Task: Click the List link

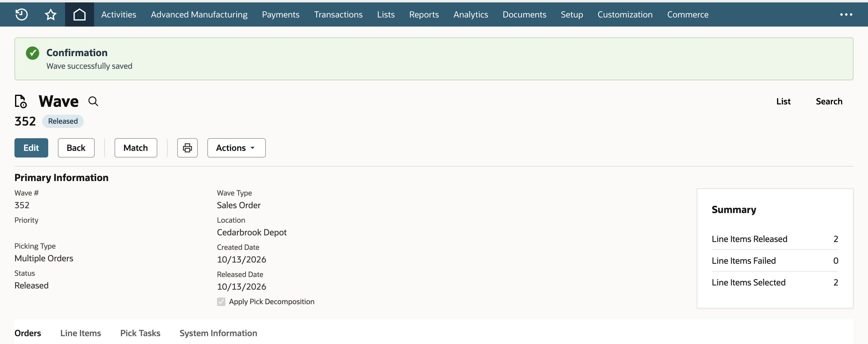Action: pos(783,101)
